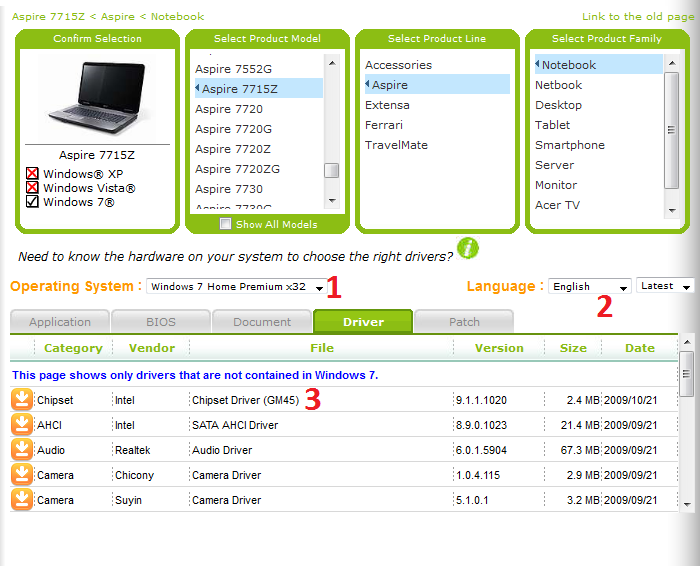Sort by the Date column header
Viewport: 700px width, 566px height.
coord(640,348)
